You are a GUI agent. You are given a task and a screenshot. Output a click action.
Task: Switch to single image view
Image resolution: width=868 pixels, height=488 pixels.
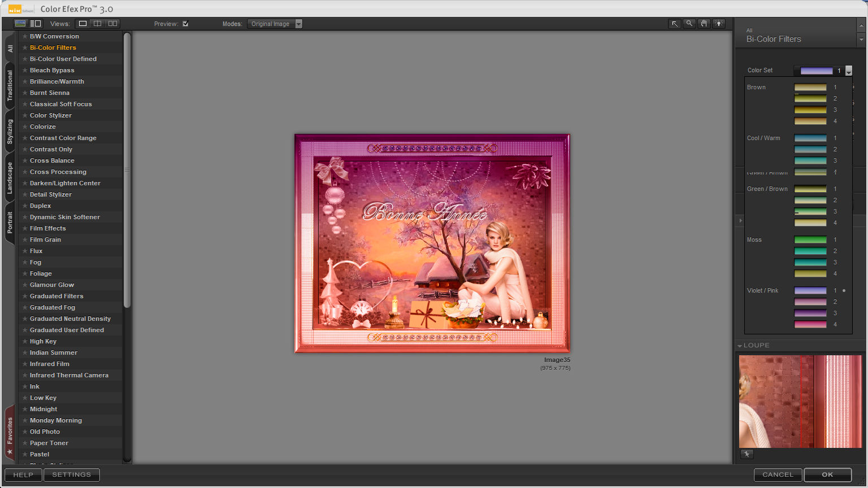(x=83, y=24)
